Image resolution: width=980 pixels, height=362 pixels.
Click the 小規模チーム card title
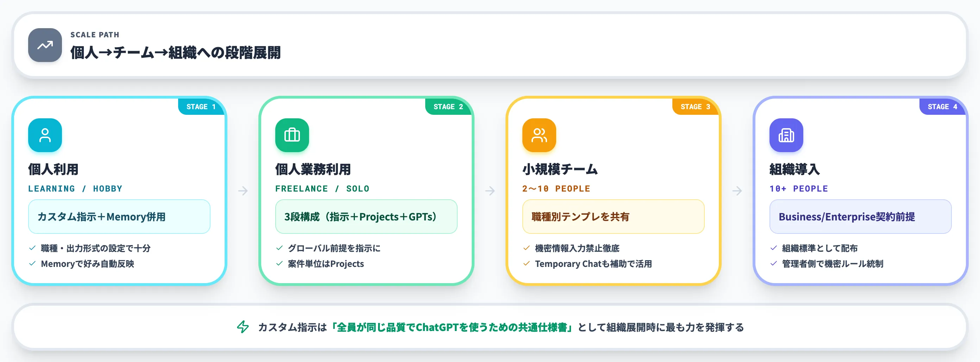[560, 169]
